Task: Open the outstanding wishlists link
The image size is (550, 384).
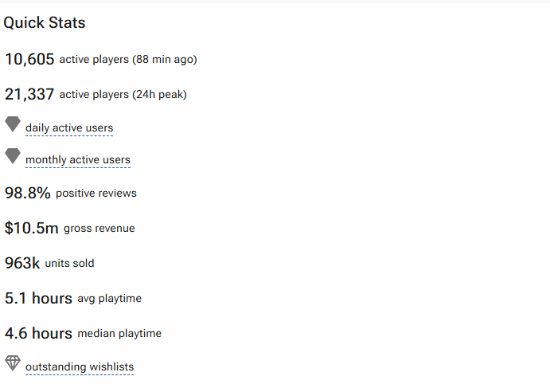Action: coord(80,367)
